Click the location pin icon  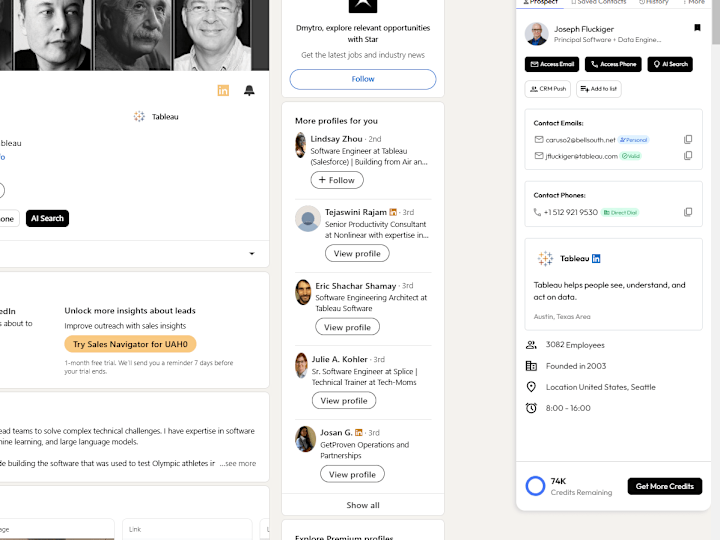coord(531,387)
